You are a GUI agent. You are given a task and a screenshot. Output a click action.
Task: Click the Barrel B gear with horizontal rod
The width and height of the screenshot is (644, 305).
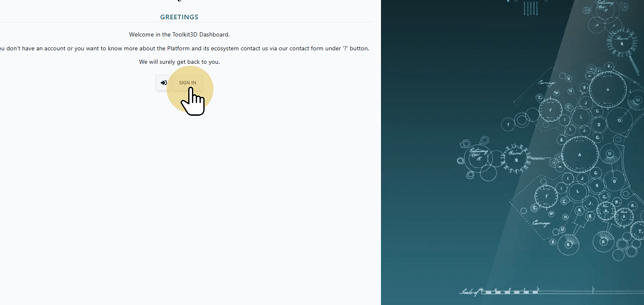pos(517,159)
